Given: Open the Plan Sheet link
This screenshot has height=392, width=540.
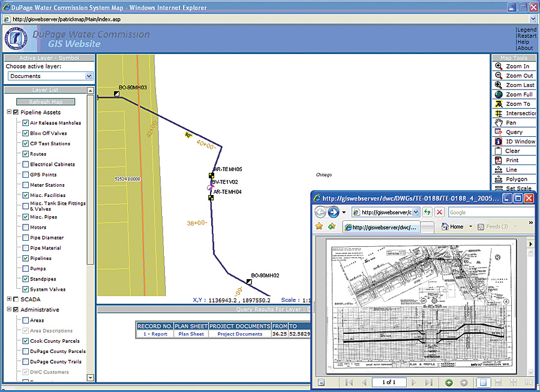Looking at the screenshot, I should click(x=191, y=334).
